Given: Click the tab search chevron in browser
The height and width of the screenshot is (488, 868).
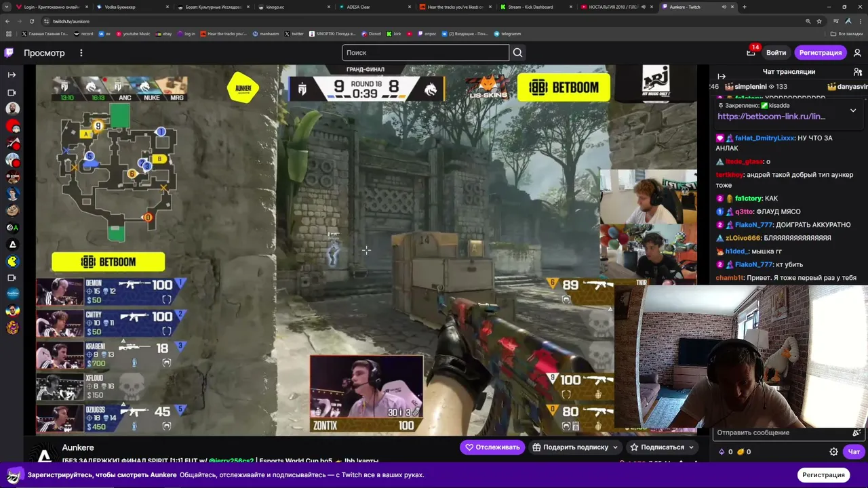Looking at the screenshot, I should tap(7, 7).
